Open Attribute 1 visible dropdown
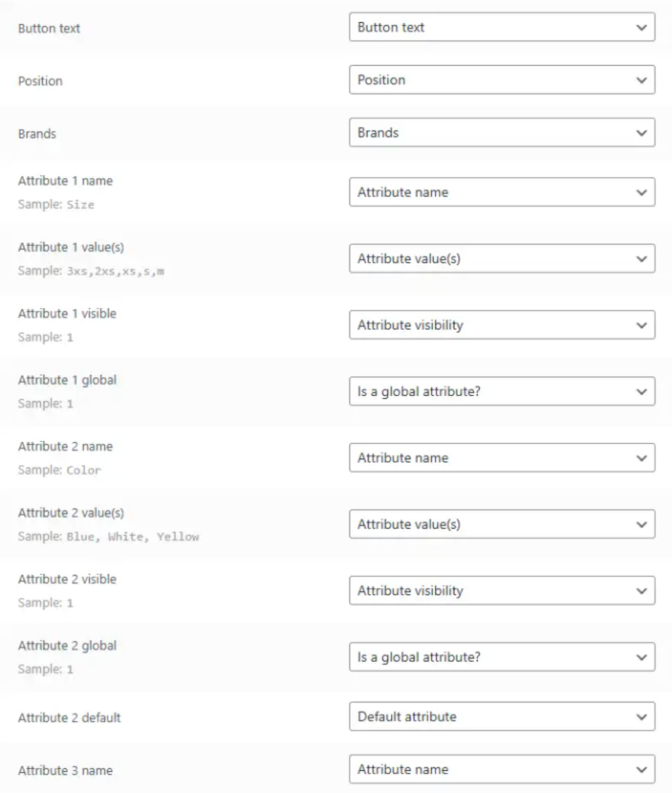 [501, 325]
